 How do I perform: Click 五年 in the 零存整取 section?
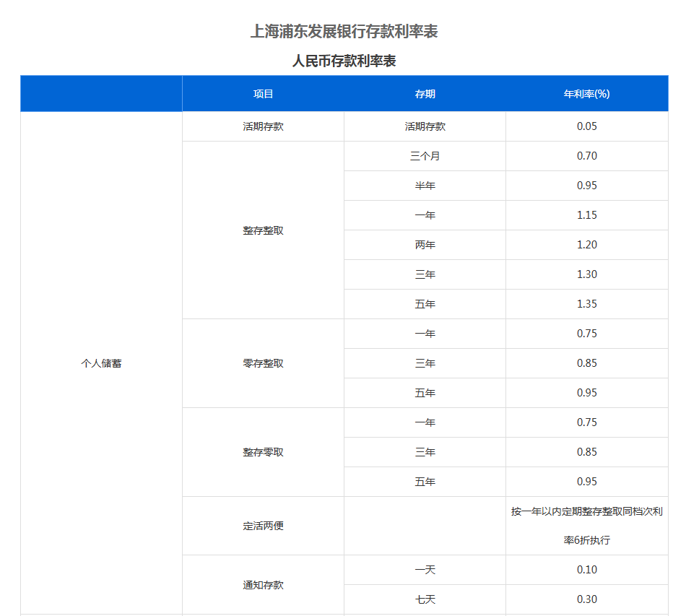tap(425, 393)
